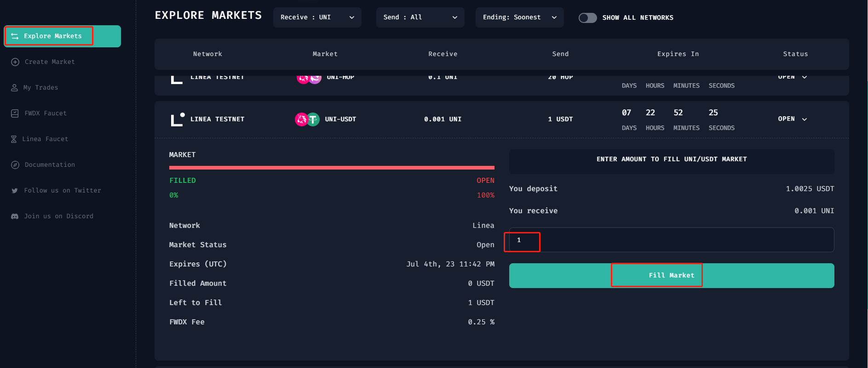Click the FWDX Faucet icon
Screen dimensions: 868x368
pos(15,113)
